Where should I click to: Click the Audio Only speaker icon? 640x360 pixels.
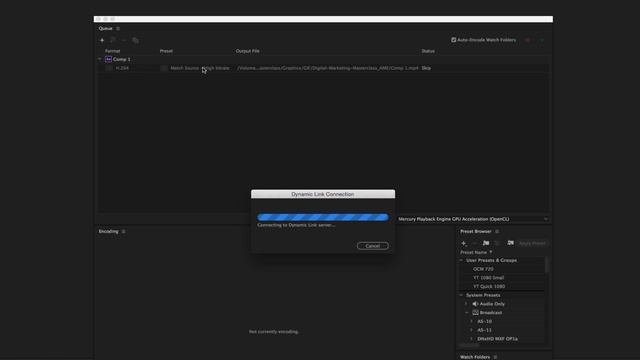coord(475,304)
